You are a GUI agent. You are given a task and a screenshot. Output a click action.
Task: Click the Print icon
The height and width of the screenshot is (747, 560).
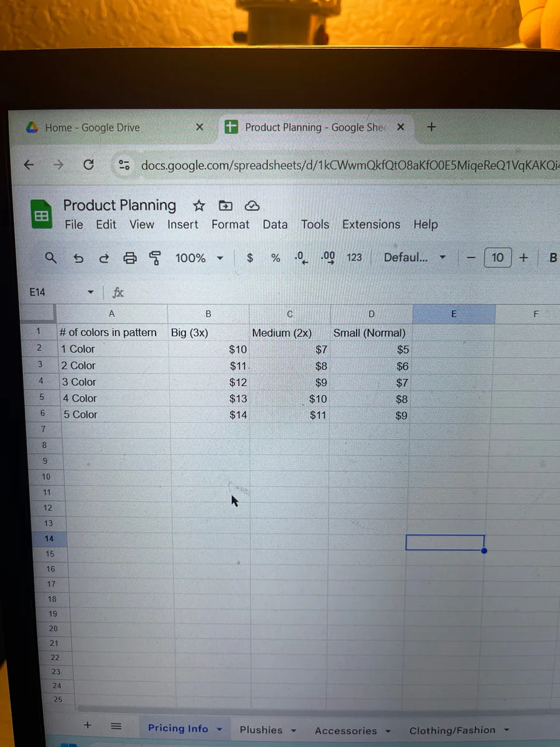(x=129, y=258)
